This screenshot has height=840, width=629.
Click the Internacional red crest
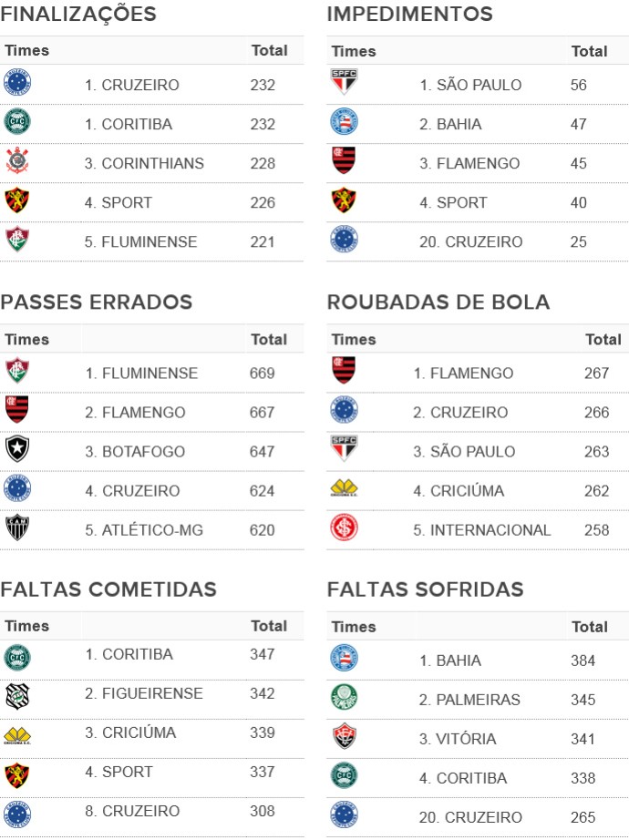(344, 528)
